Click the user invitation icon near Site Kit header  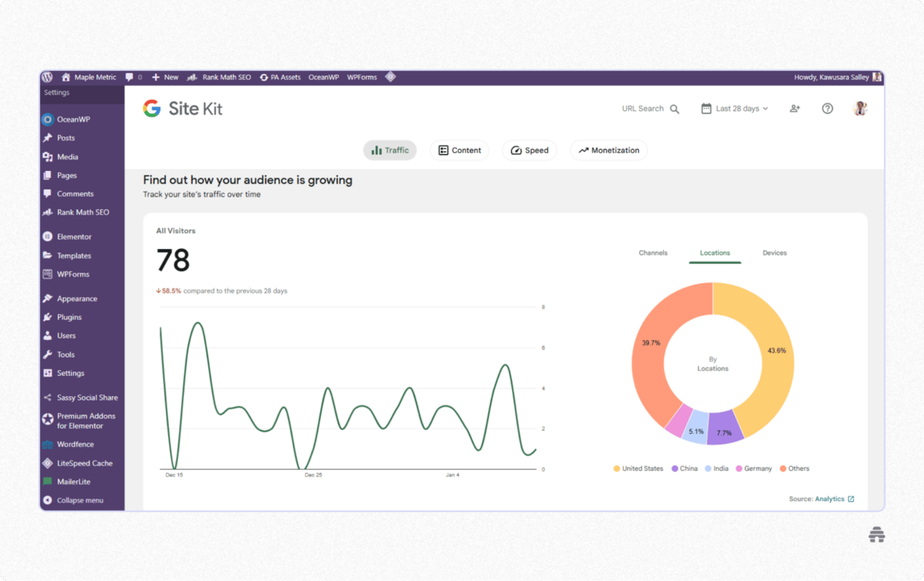point(795,108)
